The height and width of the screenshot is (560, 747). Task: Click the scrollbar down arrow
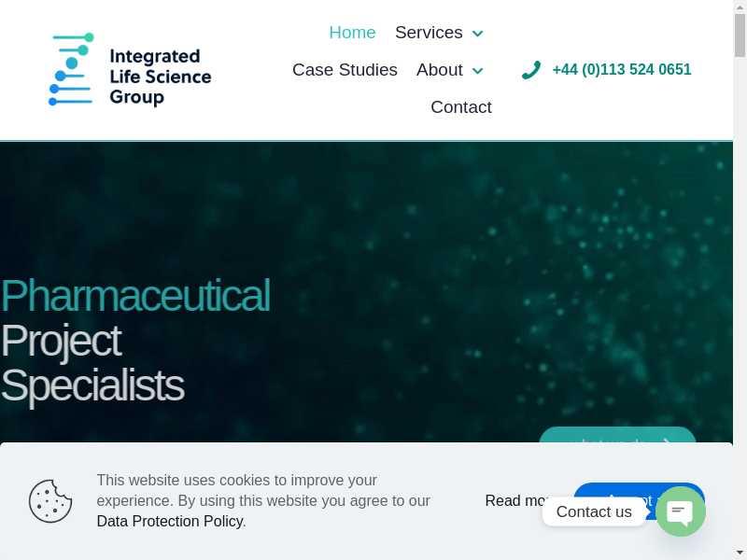coord(740,553)
